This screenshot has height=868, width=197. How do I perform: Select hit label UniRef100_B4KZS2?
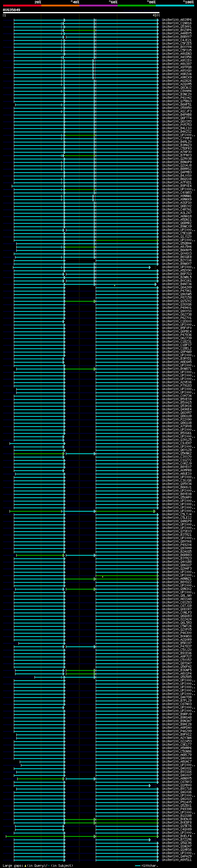click(x=177, y=132)
